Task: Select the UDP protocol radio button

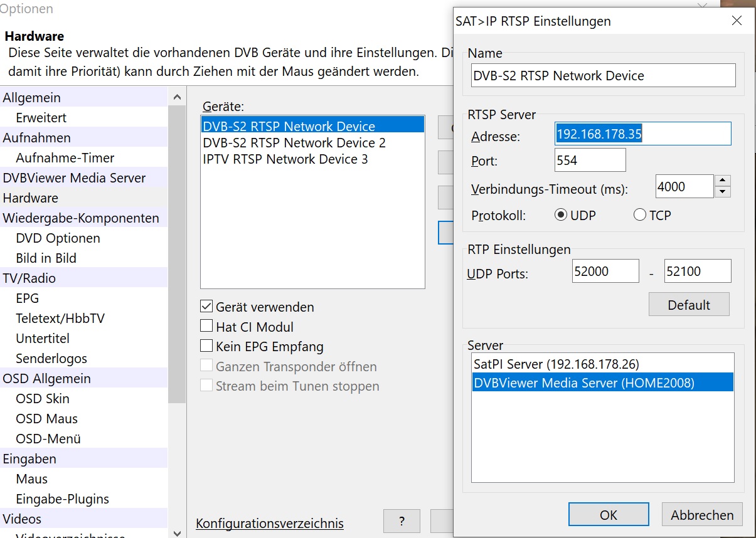Action: point(561,215)
